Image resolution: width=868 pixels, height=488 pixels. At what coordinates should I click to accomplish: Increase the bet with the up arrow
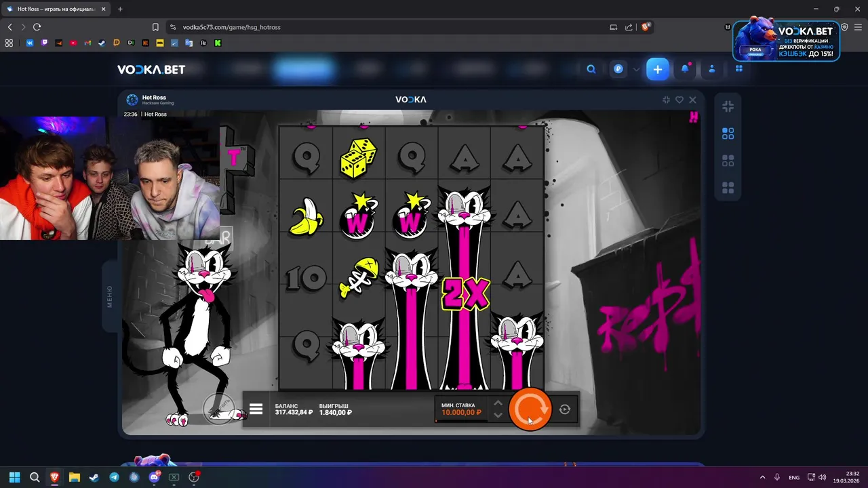498,403
